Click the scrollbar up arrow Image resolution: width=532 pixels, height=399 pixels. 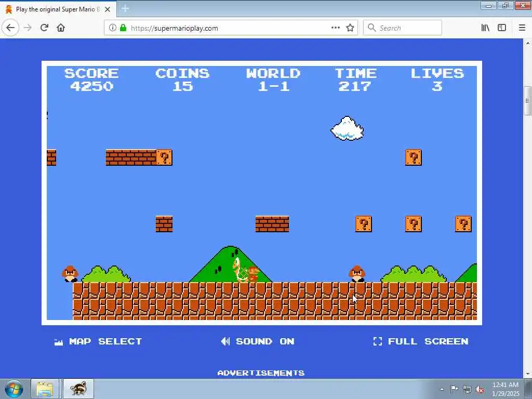point(527,43)
